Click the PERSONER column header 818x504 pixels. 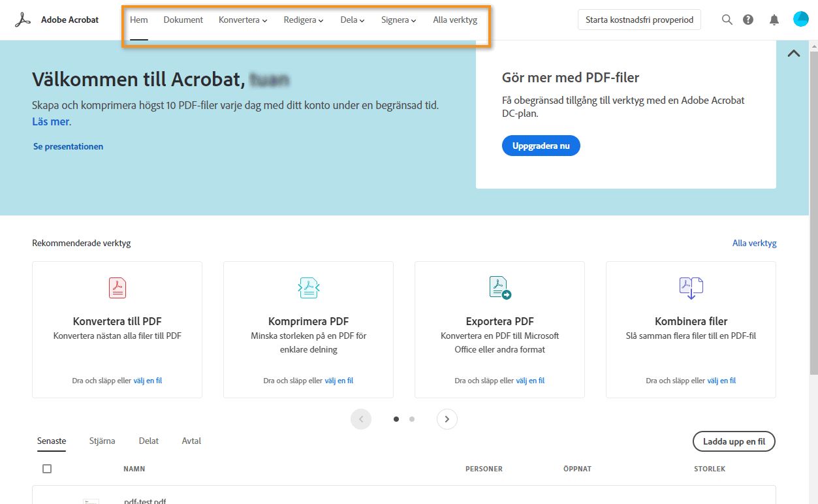tap(484, 469)
